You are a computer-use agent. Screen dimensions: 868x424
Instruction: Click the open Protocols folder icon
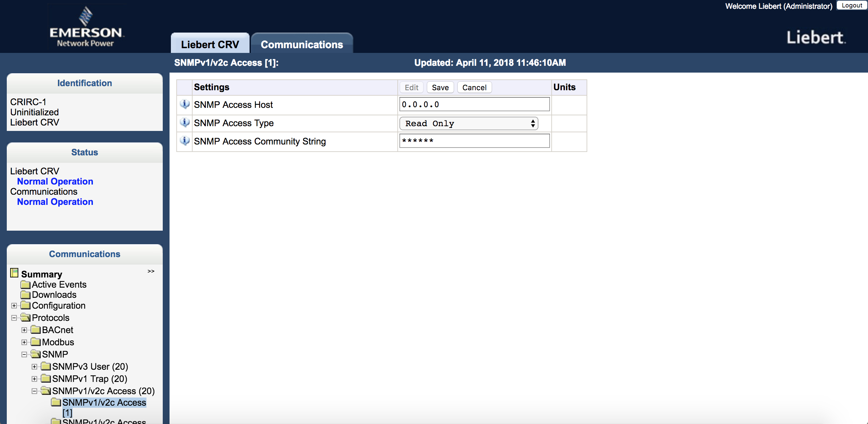(25, 317)
